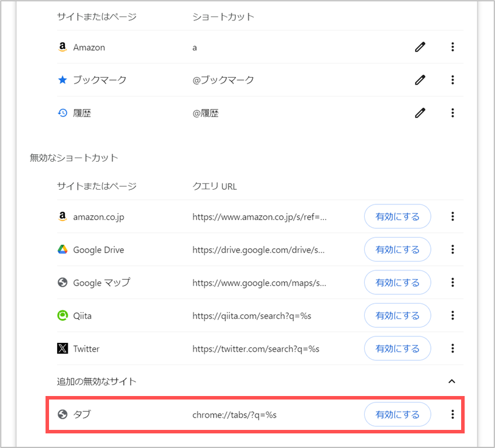Open more options for Amazon shortcut
This screenshot has width=495, height=448.
pyautogui.click(x=452, y=47)
